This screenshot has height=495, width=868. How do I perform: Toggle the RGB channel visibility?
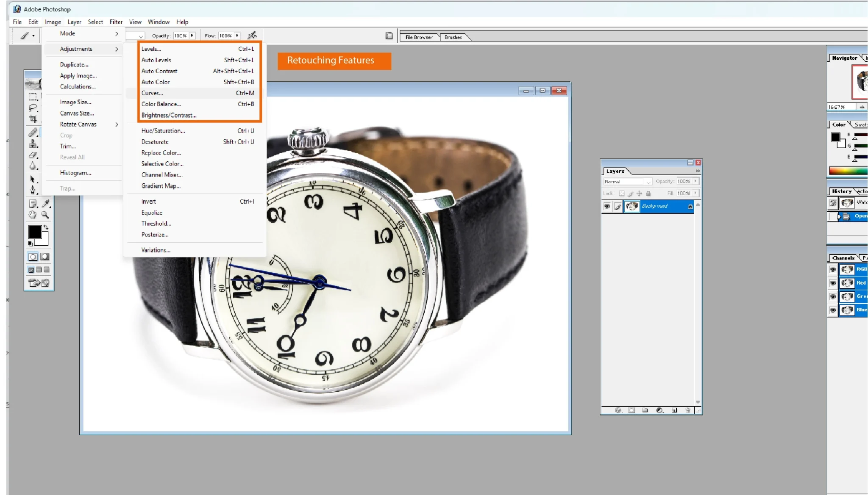pos(833,269)
